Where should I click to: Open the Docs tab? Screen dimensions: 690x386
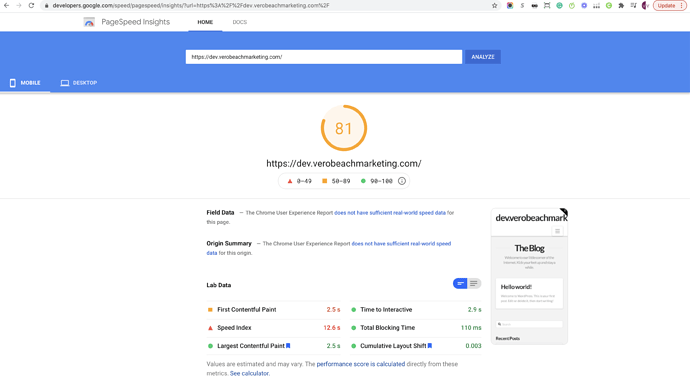point(239,22)
